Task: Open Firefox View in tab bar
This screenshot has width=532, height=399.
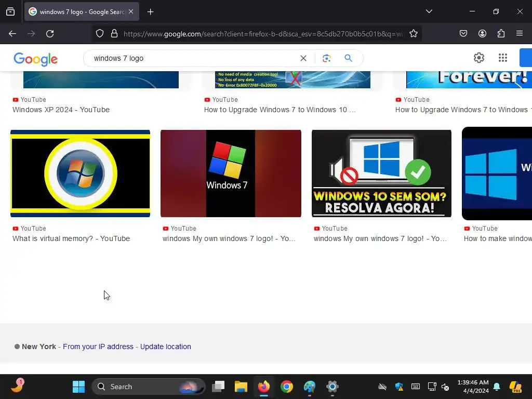Action: pyautogui.click(x=10, y=11)
